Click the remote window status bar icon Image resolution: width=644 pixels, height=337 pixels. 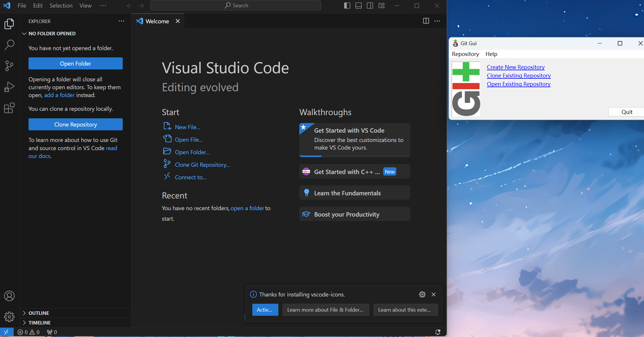pyautogui.click(x=6, y=332)
